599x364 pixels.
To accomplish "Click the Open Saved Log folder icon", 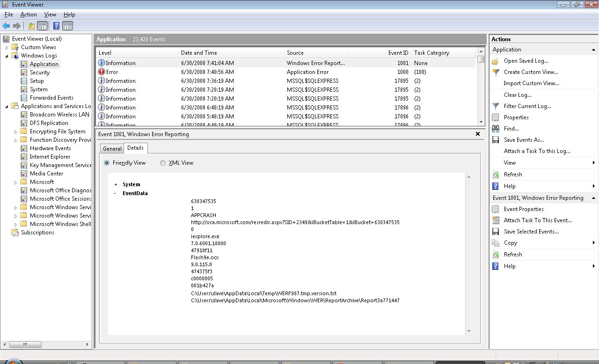I will pyautogui.click(x=496, y=61).
